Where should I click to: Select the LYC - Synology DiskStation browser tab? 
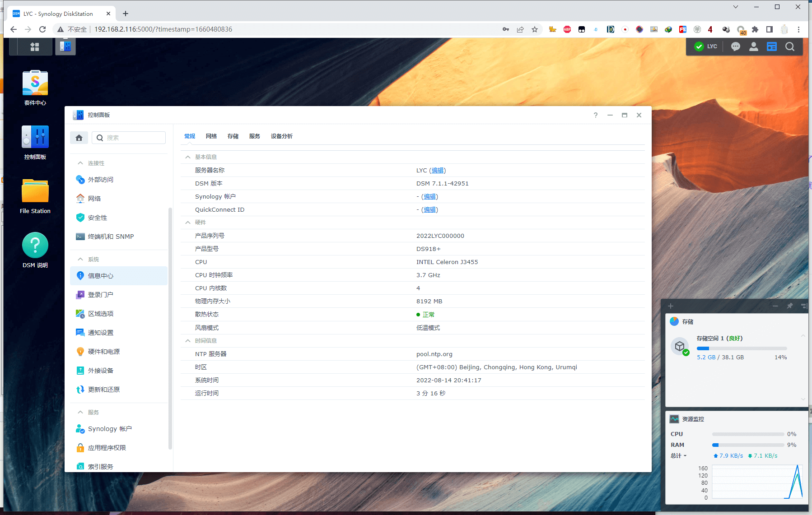(x=62, y=14)
